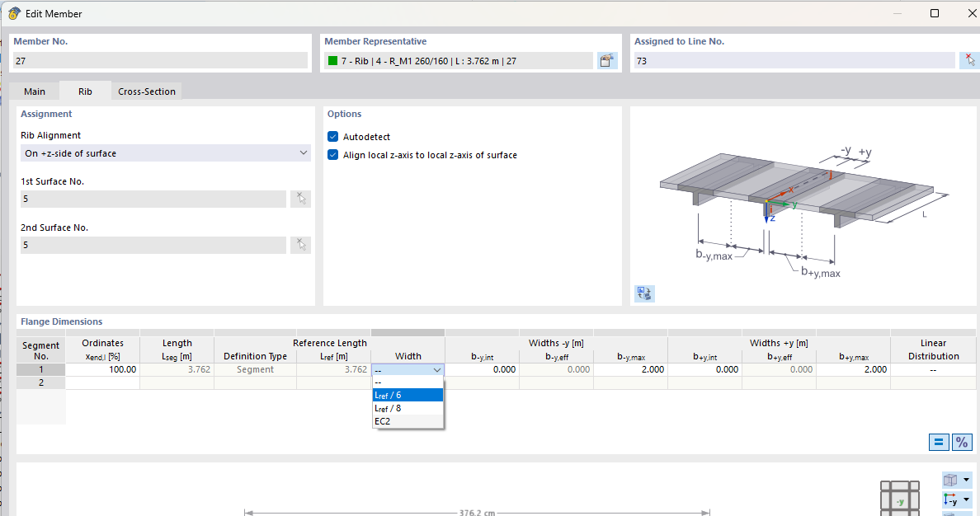Toggle Align local z-axis to surface checkbox

pos(333,155)
